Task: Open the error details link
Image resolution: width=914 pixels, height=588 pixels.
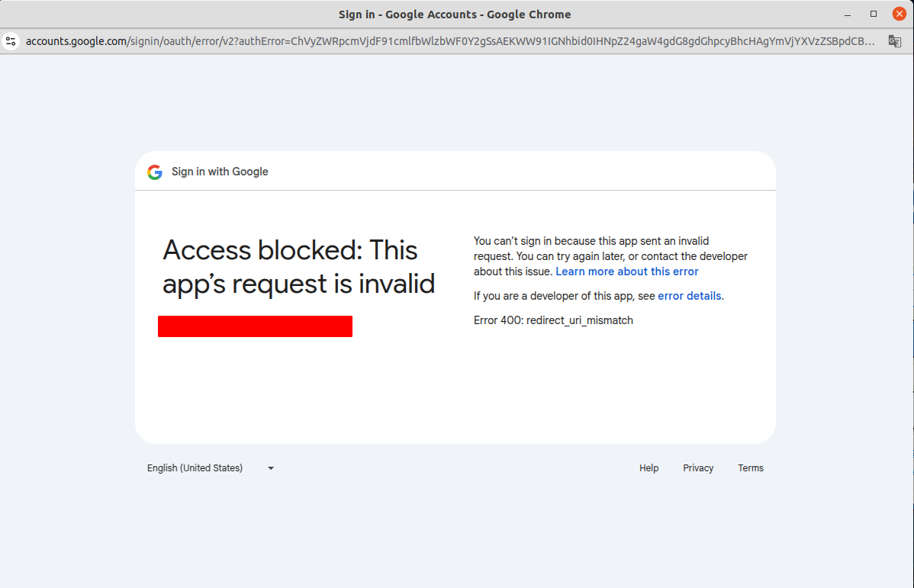Action: (x=689, y=296)
